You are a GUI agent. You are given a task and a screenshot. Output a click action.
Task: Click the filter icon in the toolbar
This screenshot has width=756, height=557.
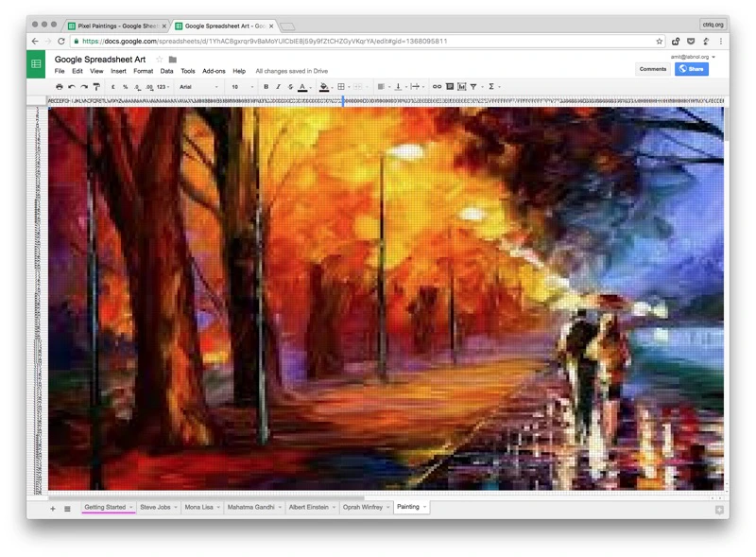474,86
